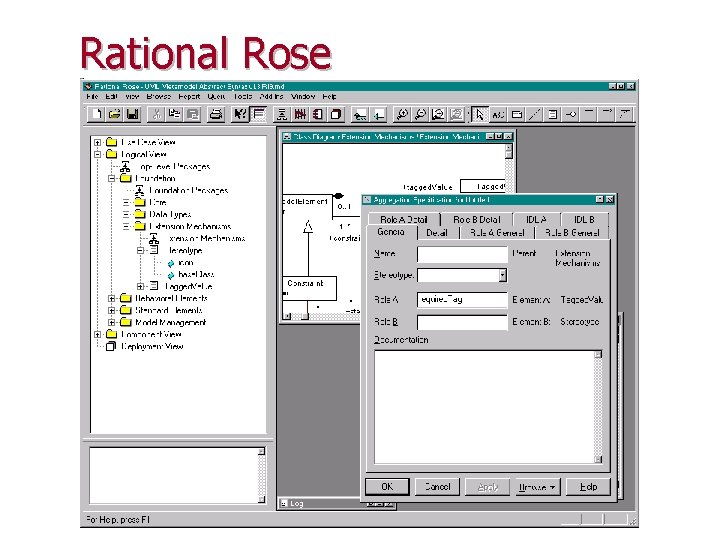Click the Browse Interaction Diagram icon
Viewport: 720px width, 540px height.
pyautogui.click(x=300, y=114)
